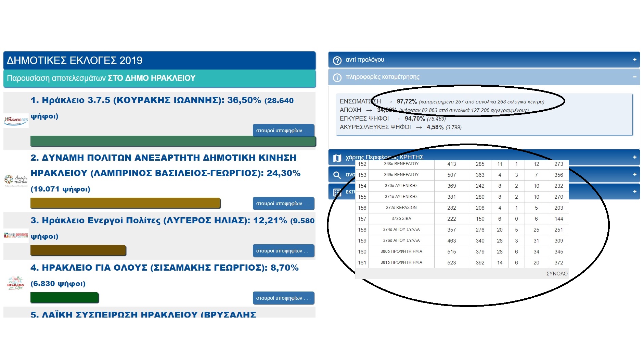Screen dimensions: 644x359
Task: View σταυροί υποψηφίων for ΣΙΣΑΜΑΚΗΣ ΓΕΩΡΓΙΟΣ
Action: [x=283, y=298]
